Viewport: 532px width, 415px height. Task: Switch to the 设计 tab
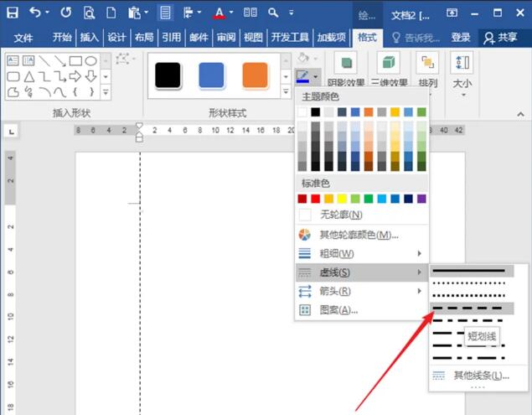[116, 37]
